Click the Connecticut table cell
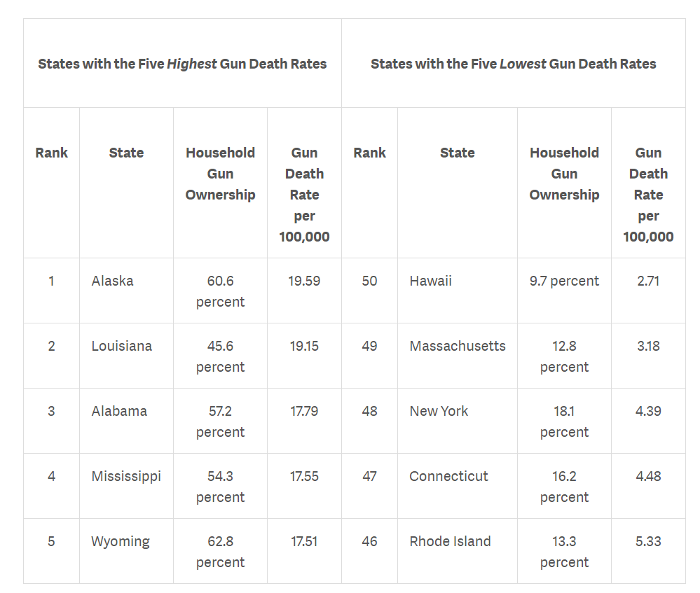This screenshot has height=593, width=700. [457, 486]
